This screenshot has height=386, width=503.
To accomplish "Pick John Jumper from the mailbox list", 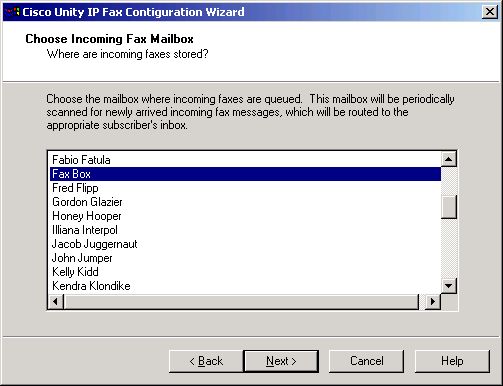I will pos(245,258).
